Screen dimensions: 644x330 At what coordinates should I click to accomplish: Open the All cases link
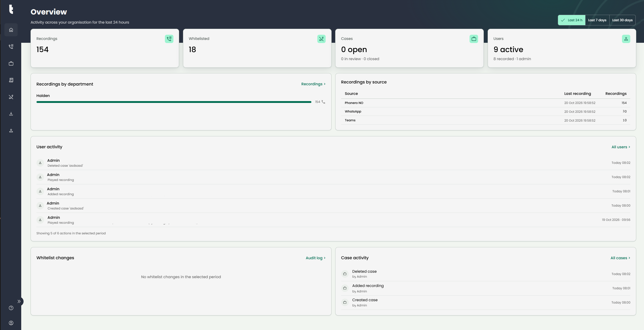pos(620,258)
